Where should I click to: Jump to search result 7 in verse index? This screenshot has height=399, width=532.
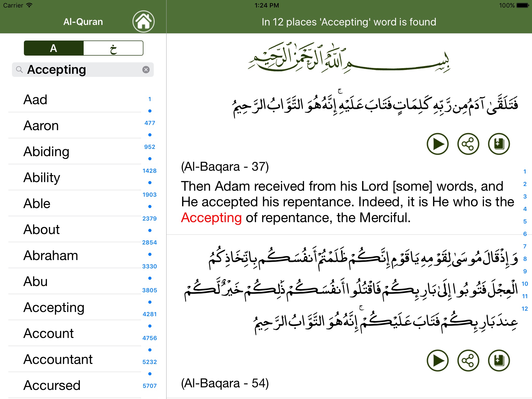pyautogui.click(x=525, y=247)
